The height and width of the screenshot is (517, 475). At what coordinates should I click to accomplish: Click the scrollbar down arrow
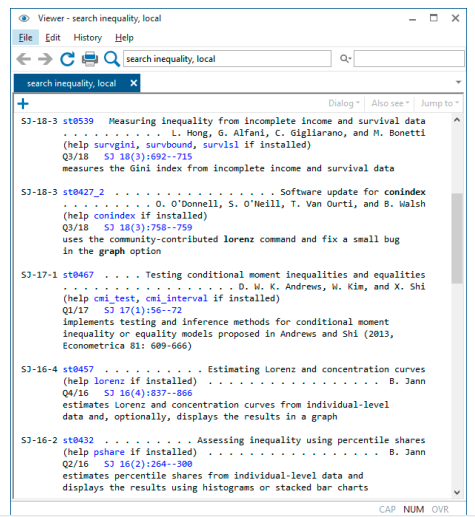[x=457, y=492]
